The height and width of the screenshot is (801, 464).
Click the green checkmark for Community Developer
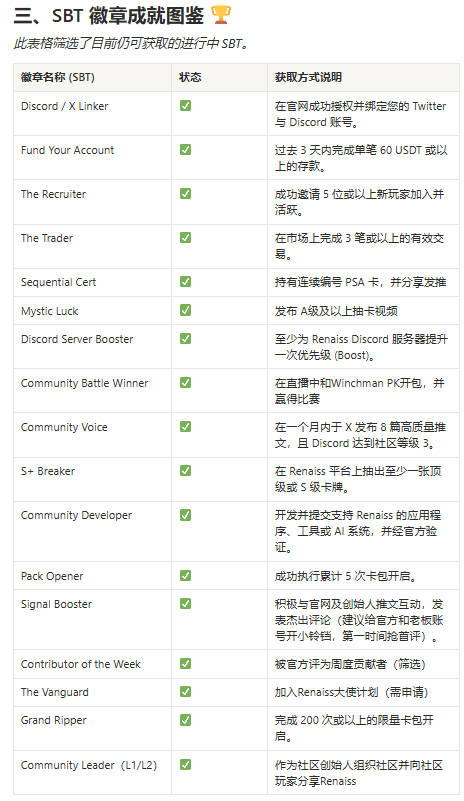point(185,515)
